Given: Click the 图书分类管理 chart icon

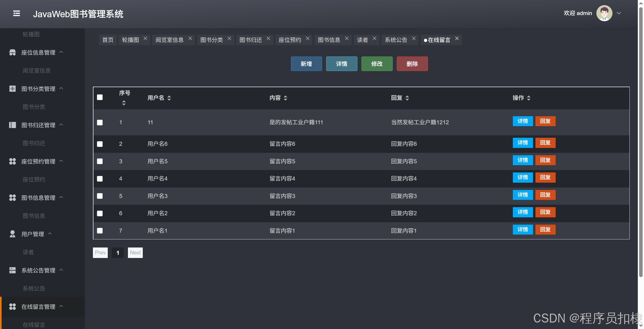Looking at the screenshot, I should coord(12,89).
